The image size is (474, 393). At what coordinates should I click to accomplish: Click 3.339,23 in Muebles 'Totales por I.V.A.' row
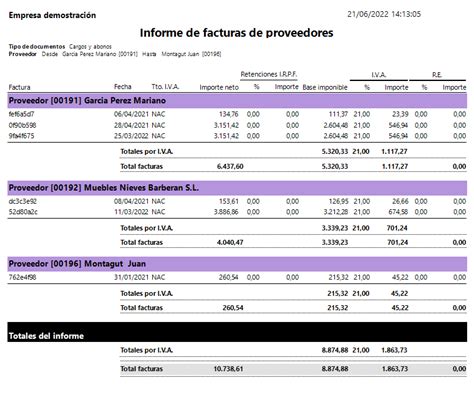pyautogui.click(x=335, y=228)
